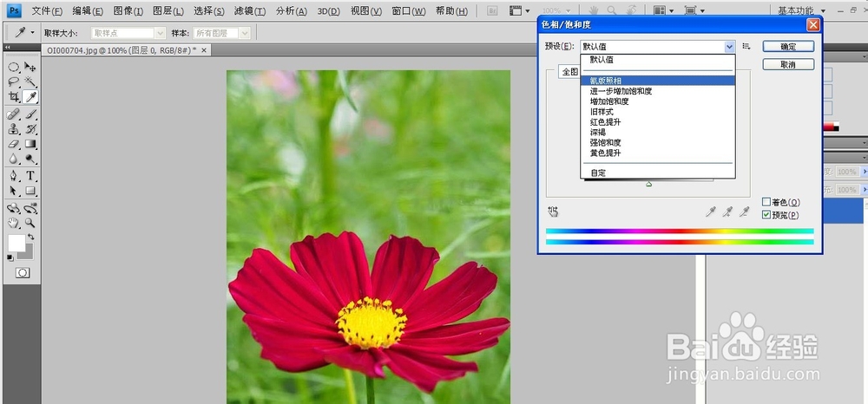
Task: Click the on-image adjustment hand tool in dialog
Action: coord(553,212)
